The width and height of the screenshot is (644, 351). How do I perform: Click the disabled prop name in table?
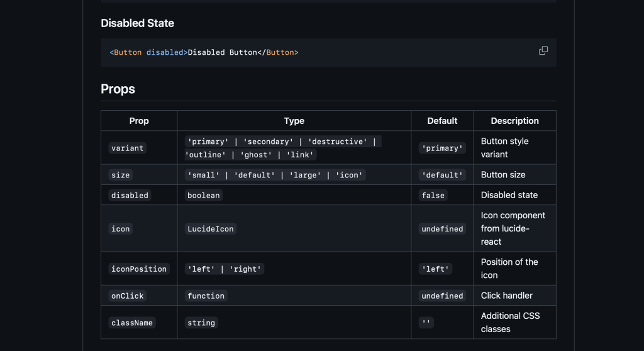130,196
